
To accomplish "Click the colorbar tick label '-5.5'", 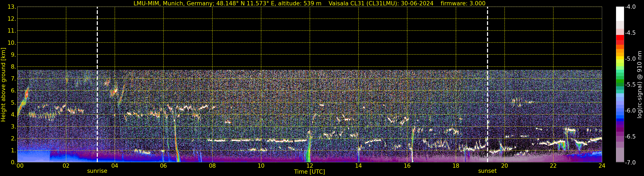I will tap(630, 85).
